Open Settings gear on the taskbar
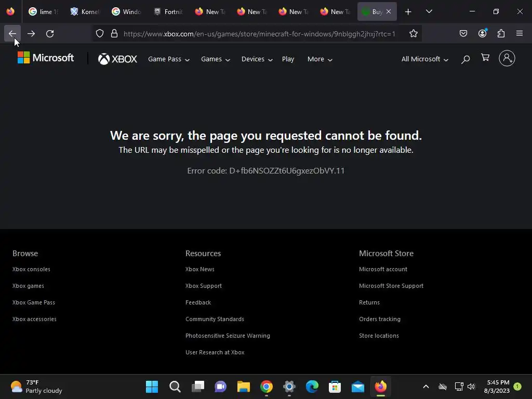The height and width of the screenshot is (399, 532). pyautogui.click(x=289, y=387)
